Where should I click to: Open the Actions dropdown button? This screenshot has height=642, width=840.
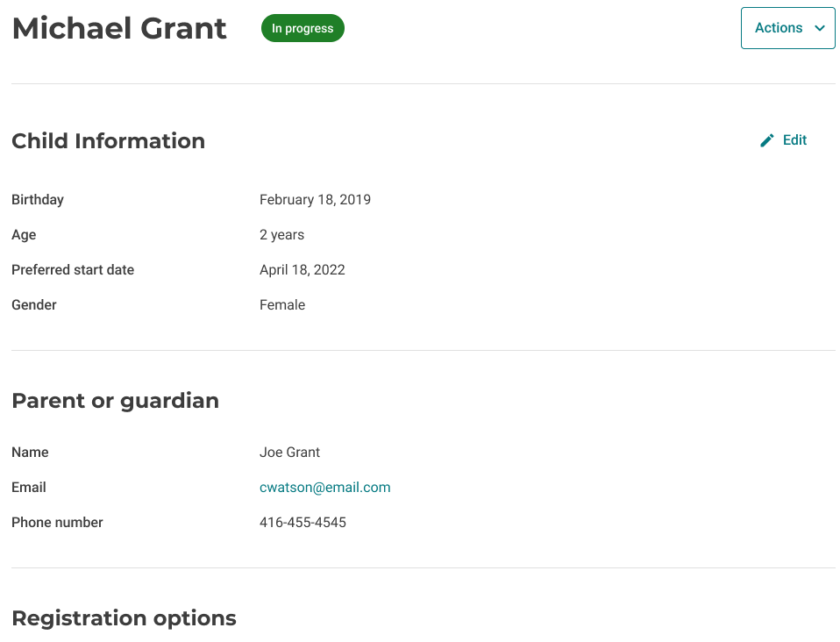[x=787, y=28]
